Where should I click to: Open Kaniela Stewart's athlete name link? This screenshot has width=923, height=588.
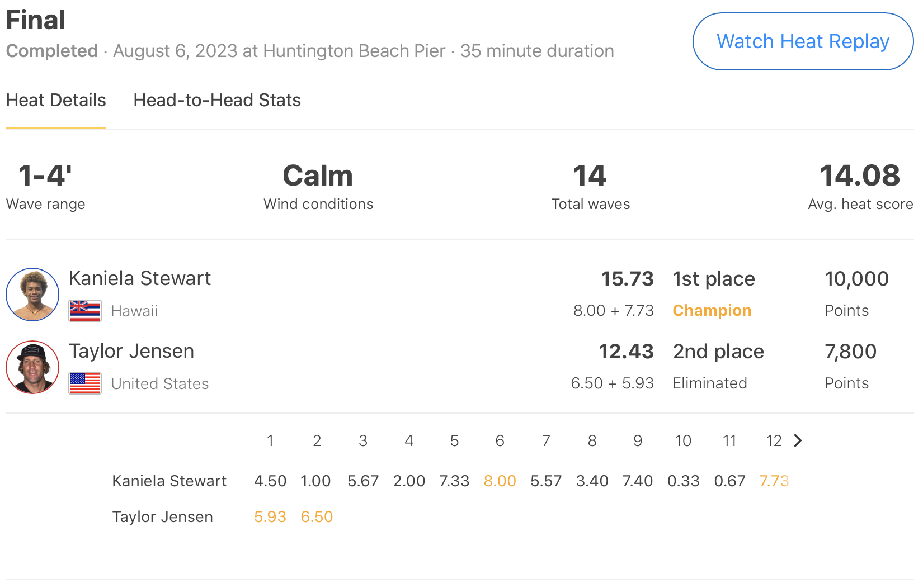point(140,278)
